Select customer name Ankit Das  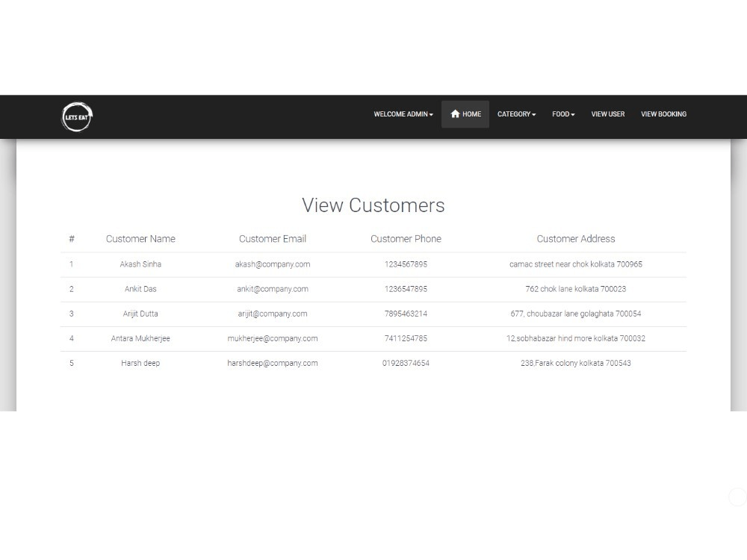tap(140, 288)
